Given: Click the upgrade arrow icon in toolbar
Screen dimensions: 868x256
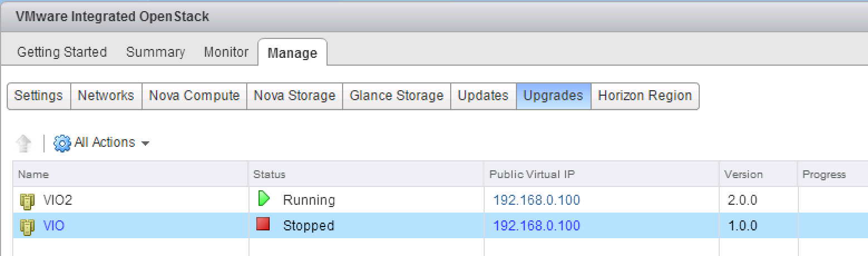Looking at the screenshot, I should [24, 143].
